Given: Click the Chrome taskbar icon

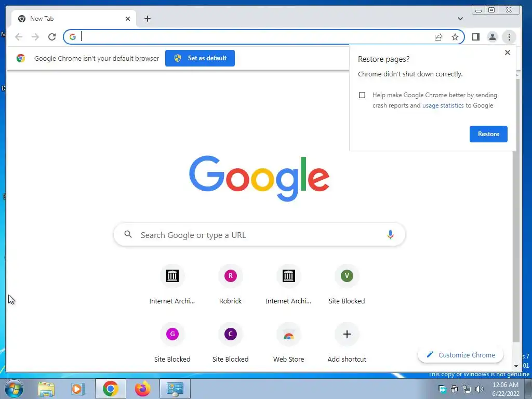Looking at the screenshot, I should coord(111,389).
